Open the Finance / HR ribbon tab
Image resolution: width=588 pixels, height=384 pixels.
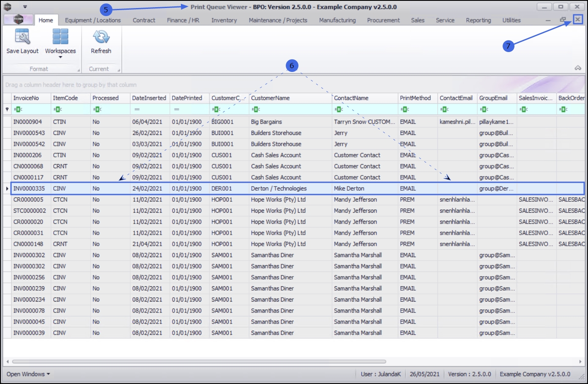point(183,20)
